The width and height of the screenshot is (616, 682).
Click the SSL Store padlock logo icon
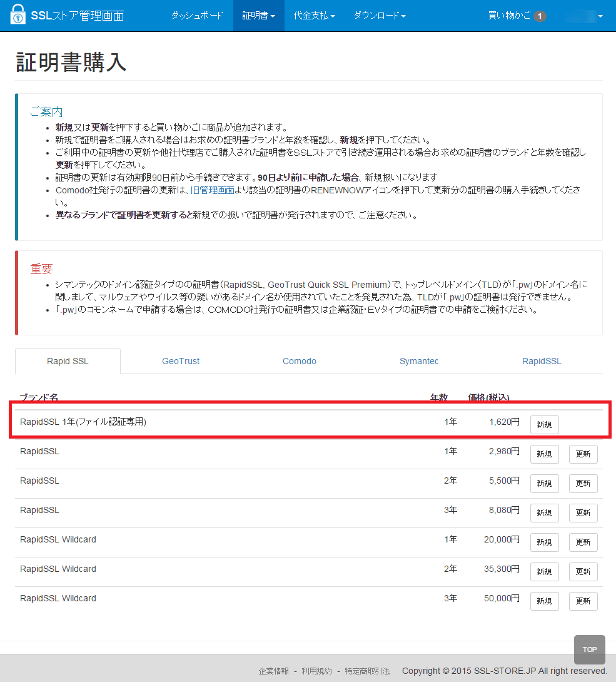point(18,15)
